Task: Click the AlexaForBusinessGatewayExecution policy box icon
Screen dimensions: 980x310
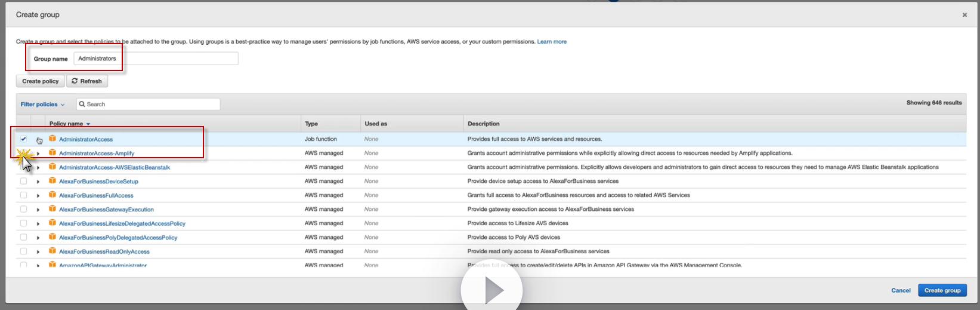Action: point(52,209)
